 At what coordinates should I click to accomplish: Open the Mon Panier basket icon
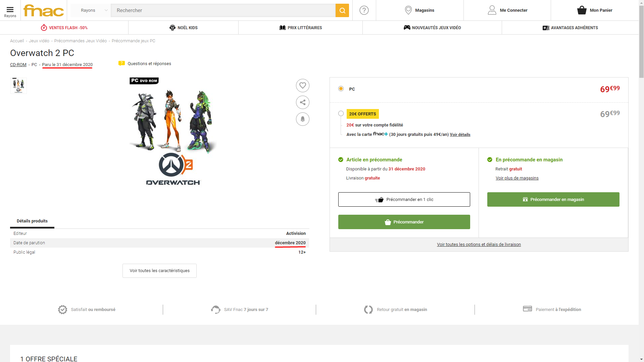[582, 10]
